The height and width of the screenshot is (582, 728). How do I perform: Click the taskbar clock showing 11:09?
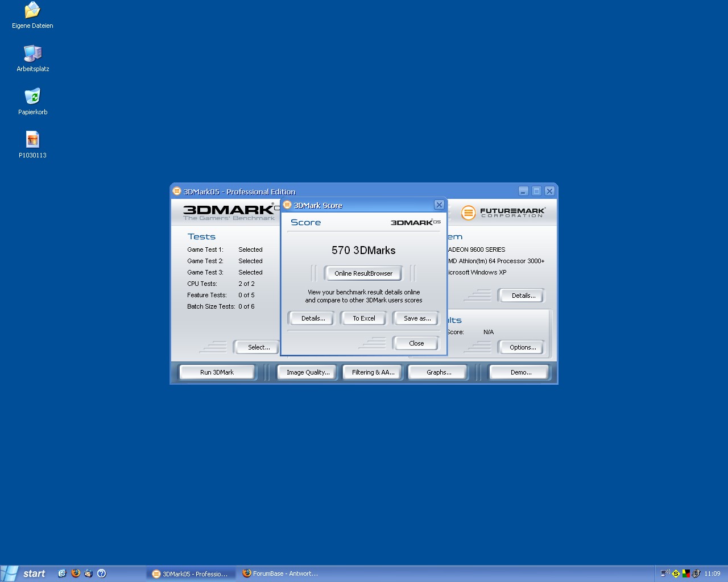click(712, 573)
